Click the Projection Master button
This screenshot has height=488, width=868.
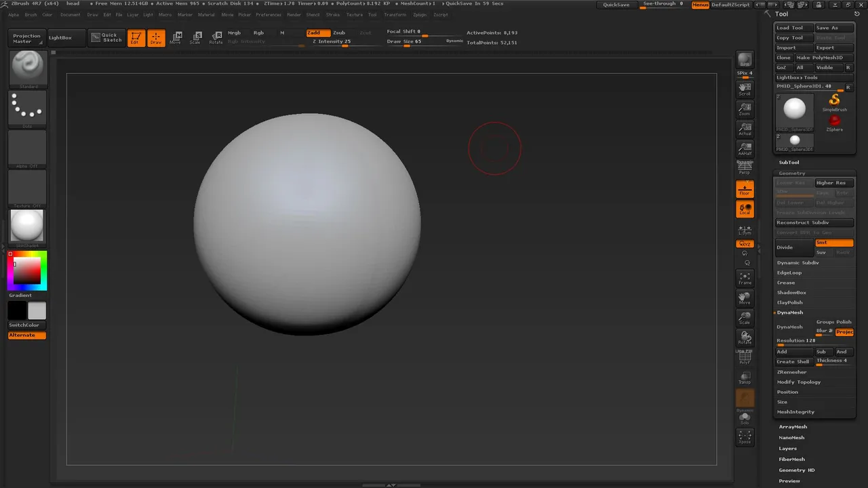[27, 38]
